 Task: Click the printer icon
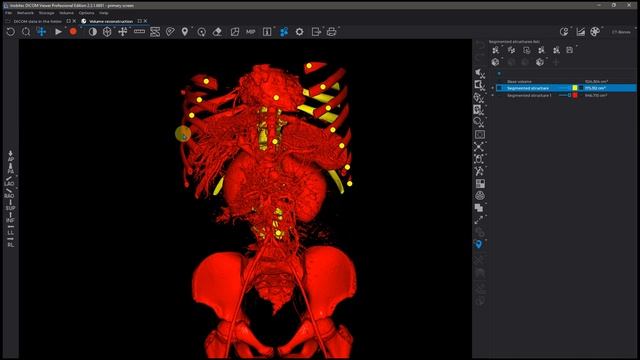point(331,32)
